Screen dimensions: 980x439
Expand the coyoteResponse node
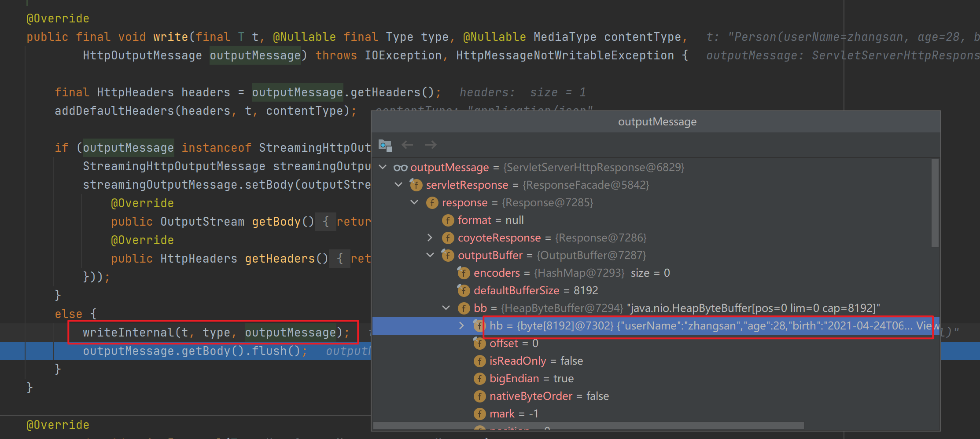pyautogui.click(x=430, y=238)
